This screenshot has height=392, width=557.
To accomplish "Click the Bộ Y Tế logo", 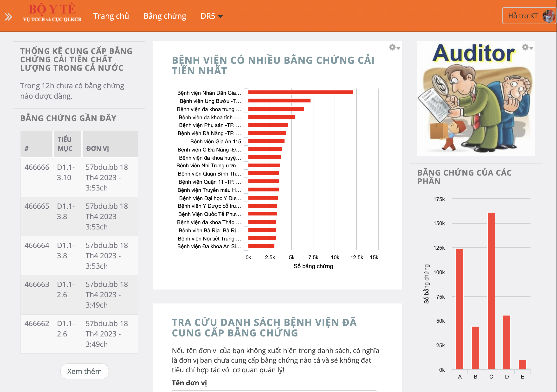I will 52,13.
